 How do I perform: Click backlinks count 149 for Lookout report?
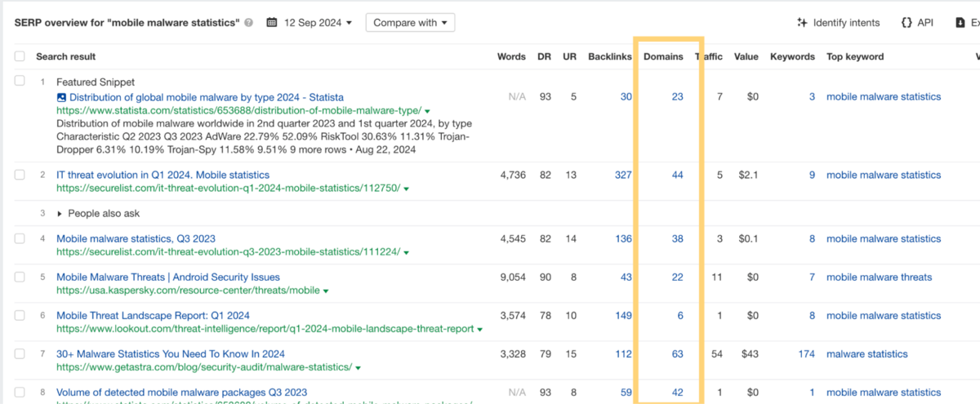[623, 315]
